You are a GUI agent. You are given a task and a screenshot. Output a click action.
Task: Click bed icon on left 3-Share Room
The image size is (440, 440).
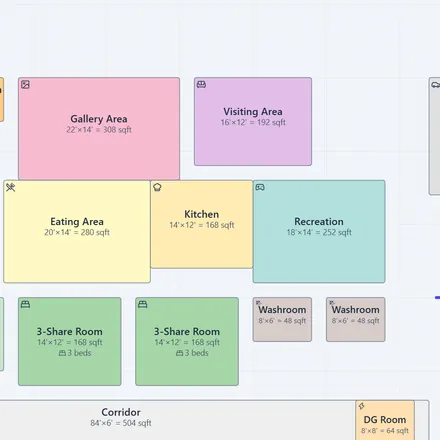pyautogui.click(x=25, y=304)
